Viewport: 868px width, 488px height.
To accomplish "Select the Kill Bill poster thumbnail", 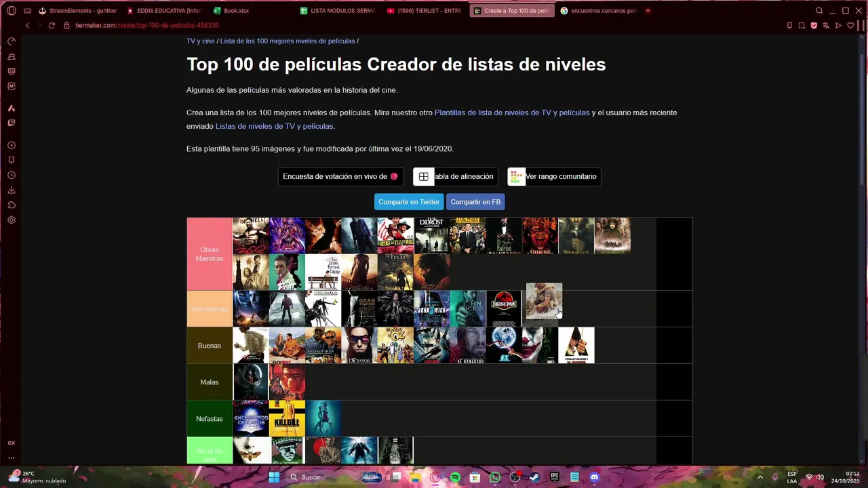I will coord(287,418).
